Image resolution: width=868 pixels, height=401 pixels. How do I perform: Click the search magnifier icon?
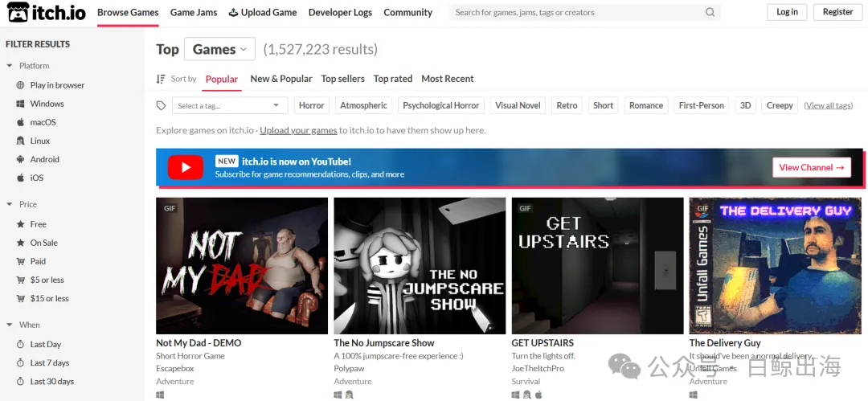pos(710,12)
